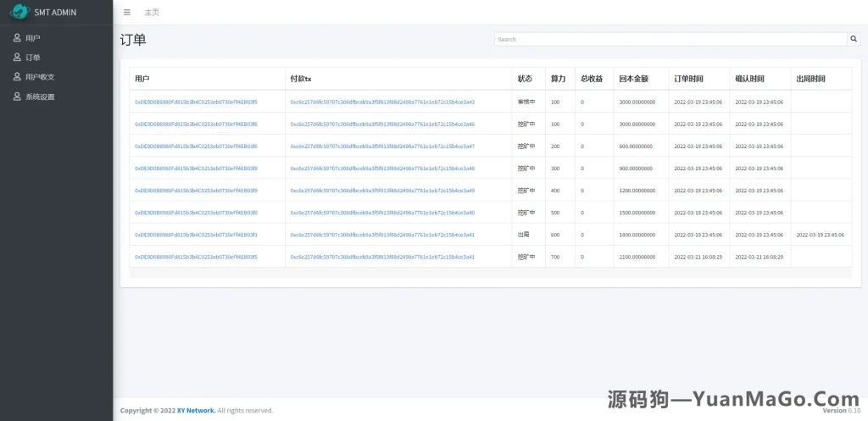868x421 pixels.
Task: Open payment tx ending 3a46
Action: click(382, 124)
